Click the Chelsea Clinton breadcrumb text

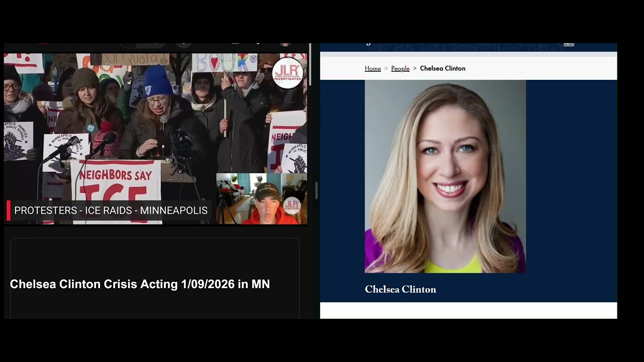443,68
